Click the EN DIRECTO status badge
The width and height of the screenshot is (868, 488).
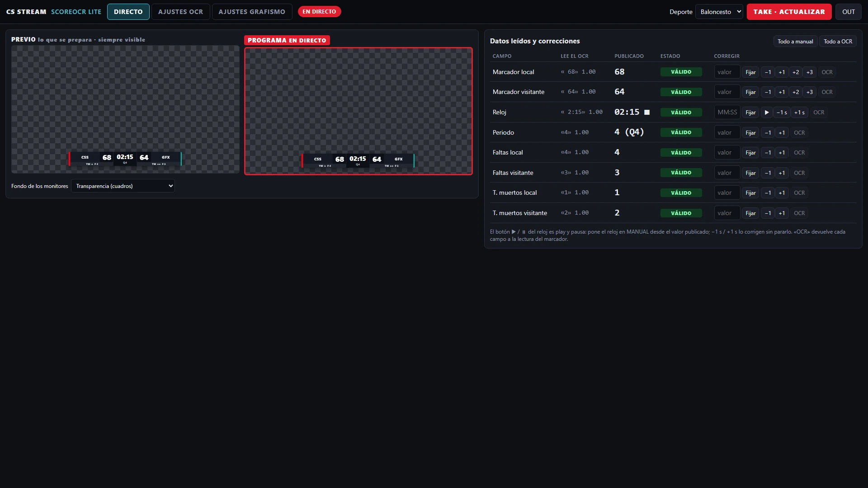pyautogui.click(x=319, y=12)
